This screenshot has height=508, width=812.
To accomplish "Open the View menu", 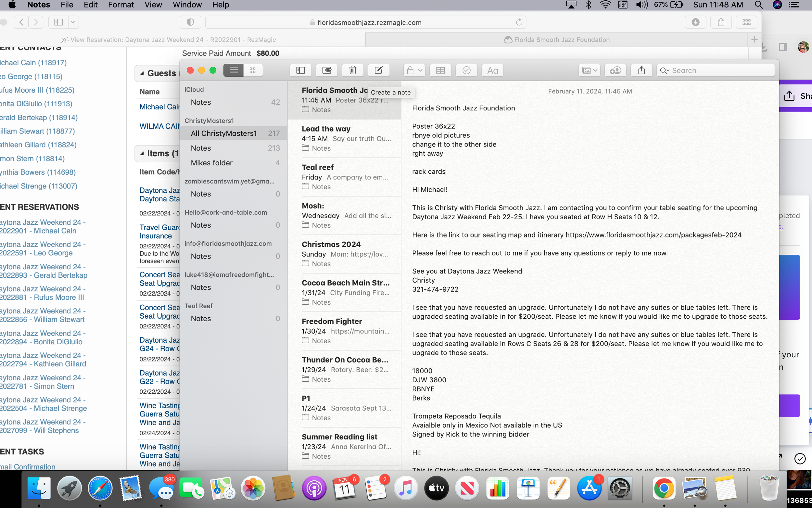I will tap(153, 5).
